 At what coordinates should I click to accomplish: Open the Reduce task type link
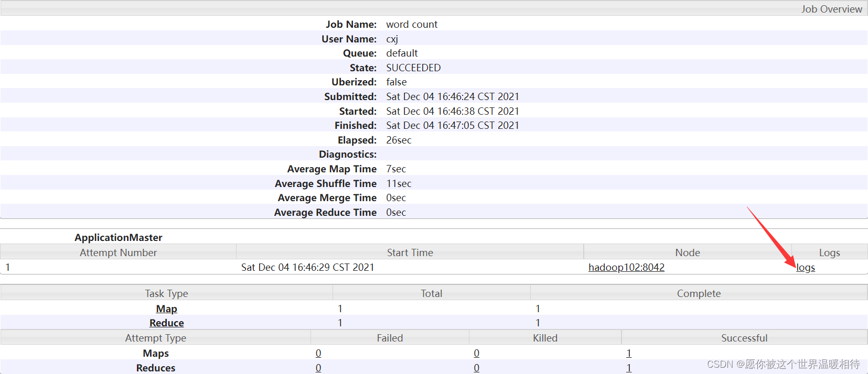(x=167, y=323)
